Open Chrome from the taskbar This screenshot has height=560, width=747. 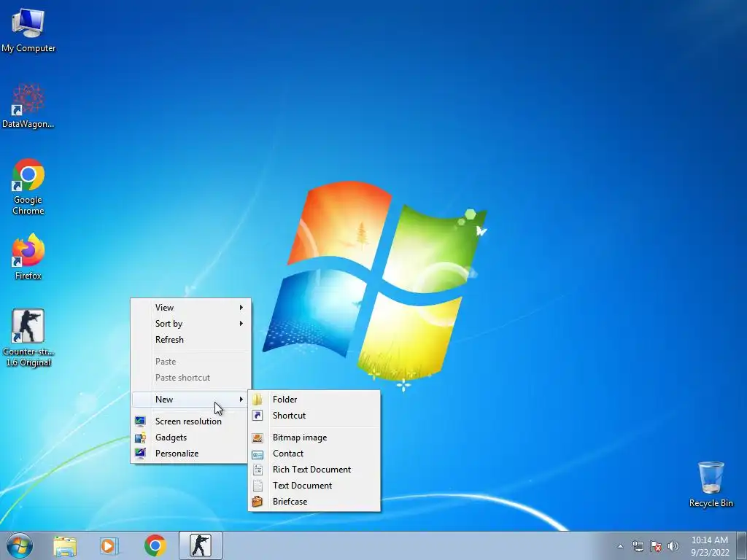pyautogui.click(x=155, y=545)
